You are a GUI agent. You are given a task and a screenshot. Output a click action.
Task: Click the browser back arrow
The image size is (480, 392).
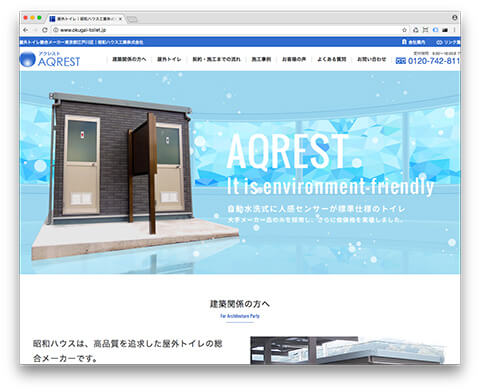tap(25, 30)
